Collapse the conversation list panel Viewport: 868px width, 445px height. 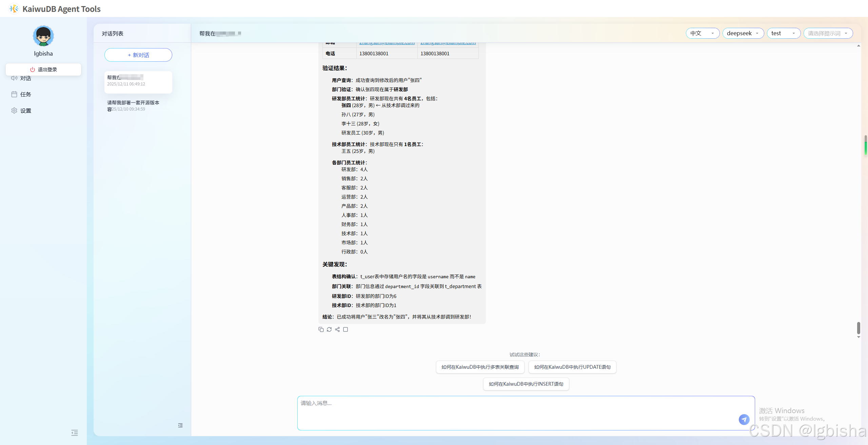coord(180,425)
